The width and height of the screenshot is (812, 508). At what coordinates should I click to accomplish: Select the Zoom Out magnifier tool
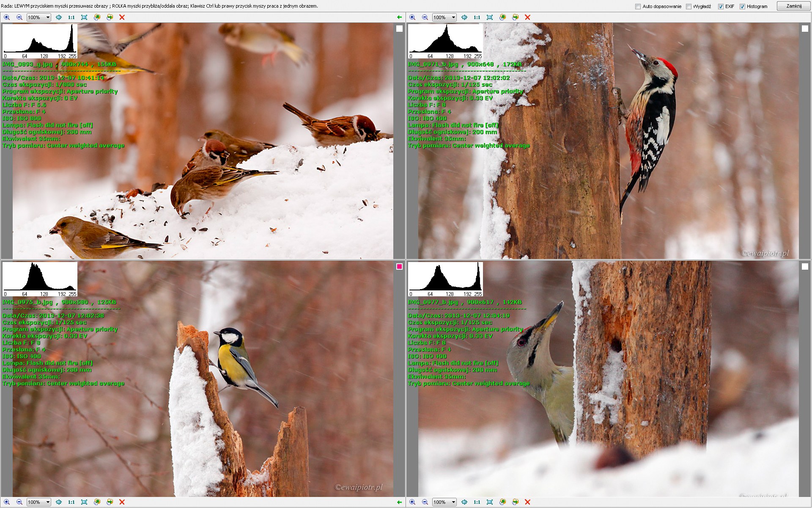coord(19,17)
